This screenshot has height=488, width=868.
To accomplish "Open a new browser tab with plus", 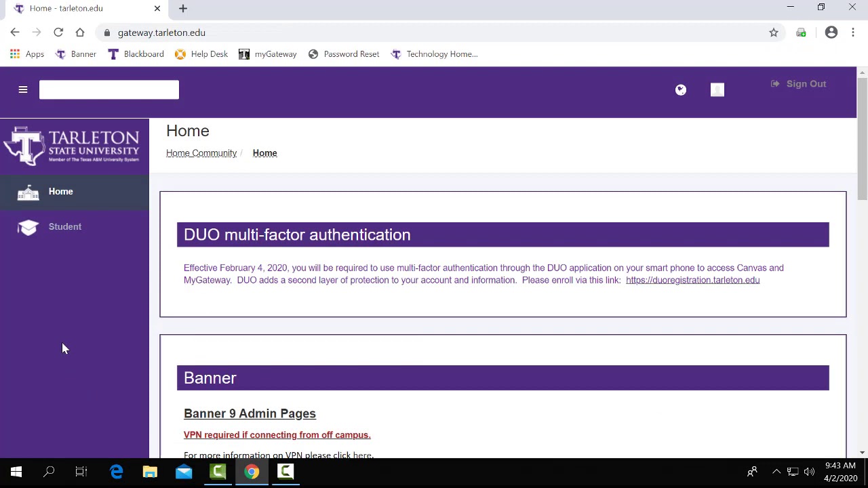I will tap(183, 8).
